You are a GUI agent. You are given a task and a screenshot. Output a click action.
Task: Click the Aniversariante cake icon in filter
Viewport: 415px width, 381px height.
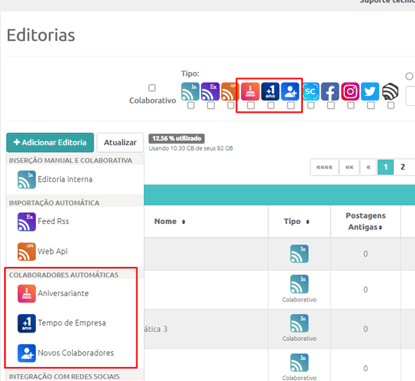(250, 91)
